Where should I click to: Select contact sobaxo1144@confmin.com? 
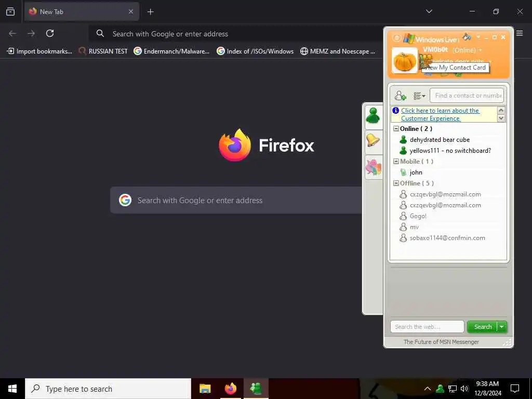(447, 238)
